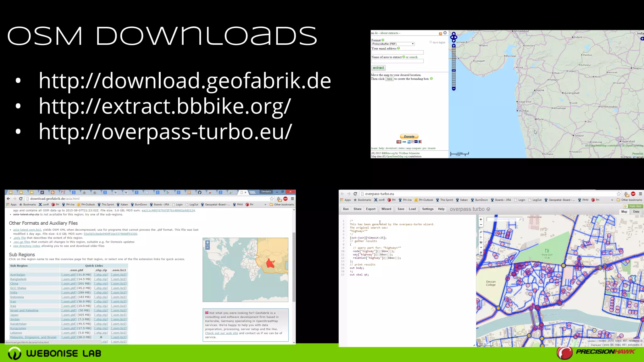This screenshot has height=362, width=644.
Task: Zoom in on the geofabrik overview map
Action: 208,243
